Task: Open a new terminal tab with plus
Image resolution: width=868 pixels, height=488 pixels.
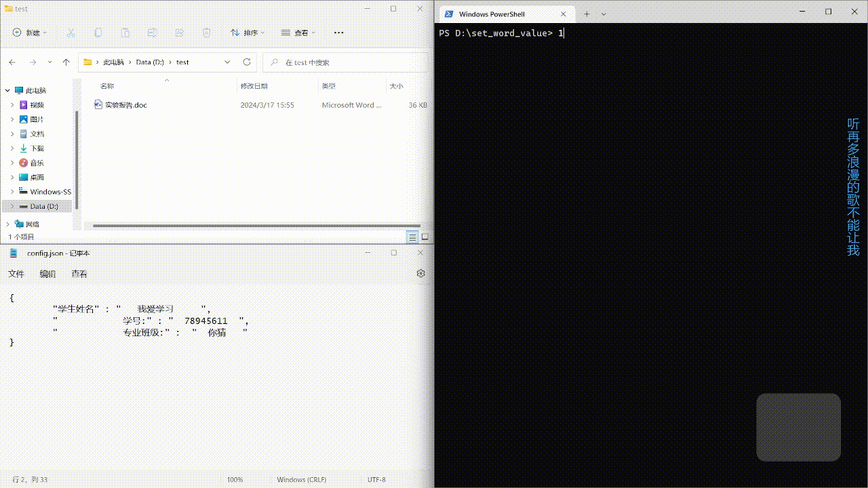Action: (587, 14)
